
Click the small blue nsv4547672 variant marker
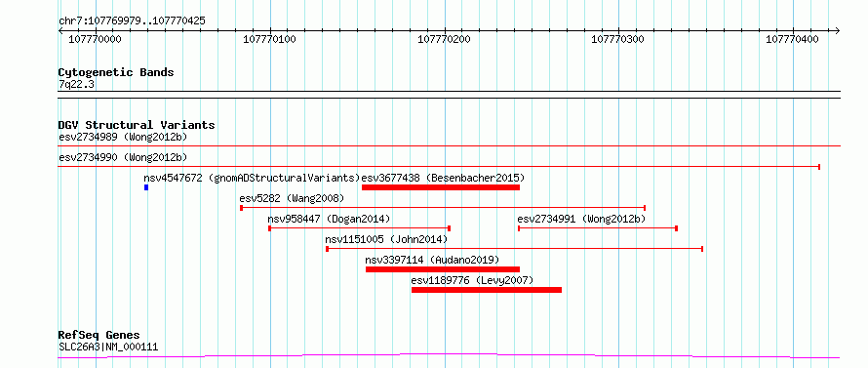click(146, 187)
